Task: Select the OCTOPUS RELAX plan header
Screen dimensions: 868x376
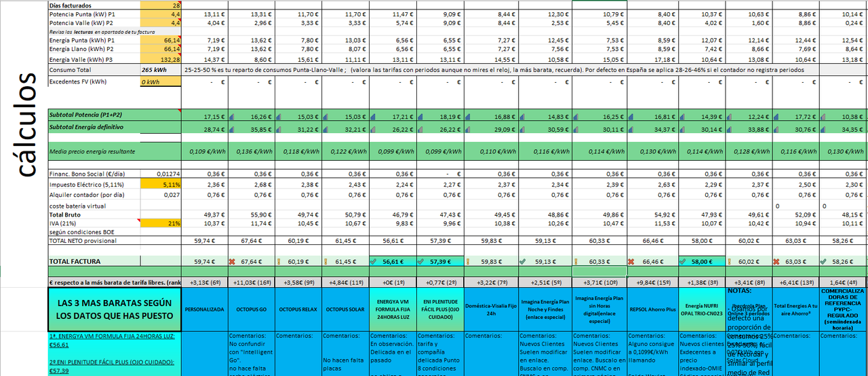Action: coord(298,308)
